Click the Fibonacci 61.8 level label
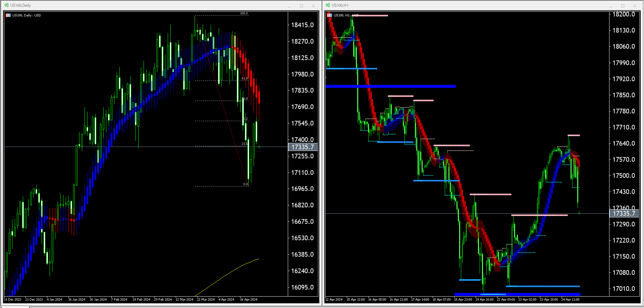 click(x=245, y=79)
